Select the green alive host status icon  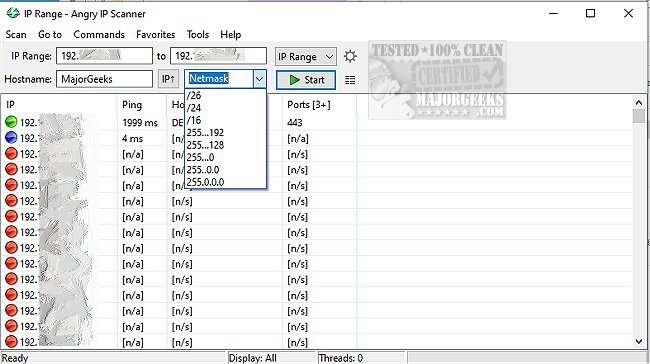coord(11,122)
